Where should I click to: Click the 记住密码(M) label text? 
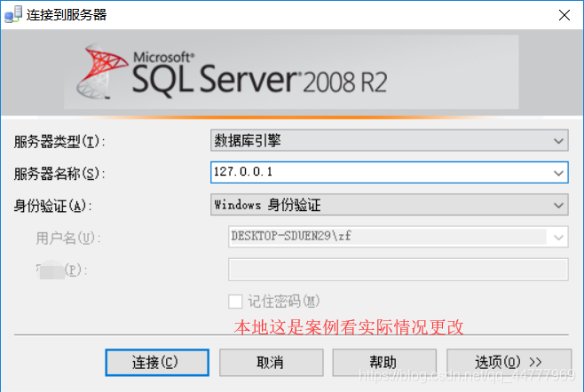pyautogui.click(x=284, y=302)
